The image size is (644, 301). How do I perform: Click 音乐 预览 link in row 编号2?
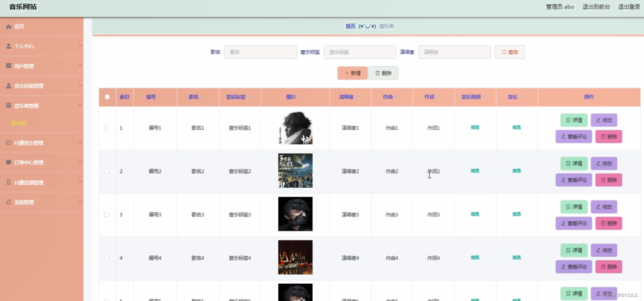517,171
